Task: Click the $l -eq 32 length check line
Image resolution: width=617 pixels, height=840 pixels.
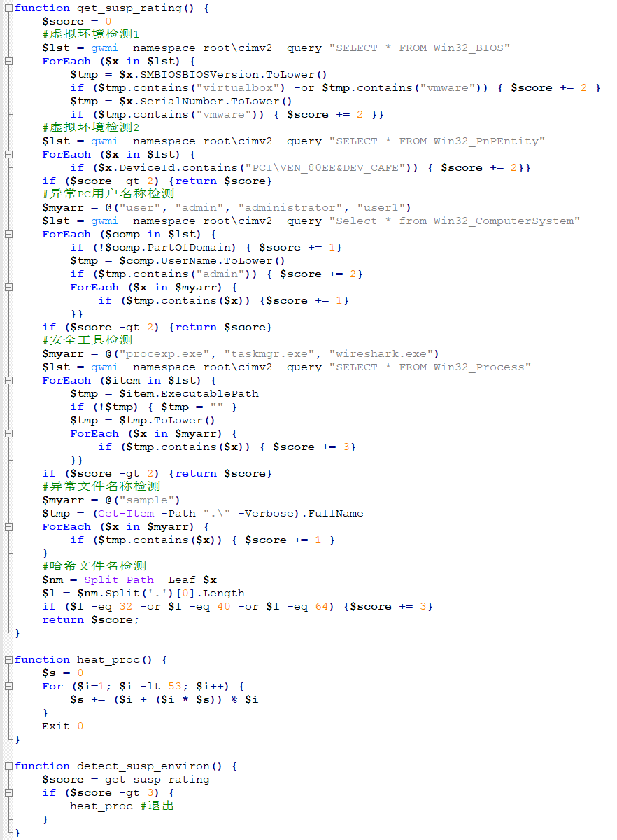Action: pyautogui.click(x=238, y=606)
